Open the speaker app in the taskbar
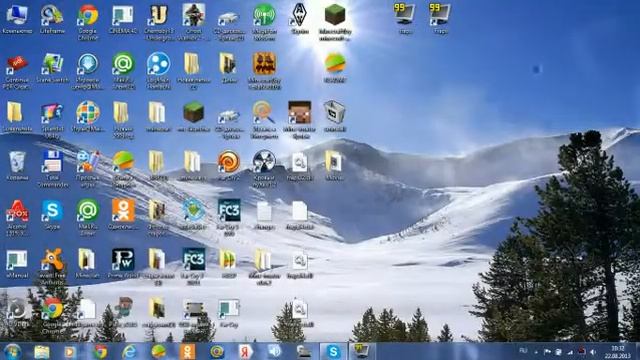 point(275,351)
